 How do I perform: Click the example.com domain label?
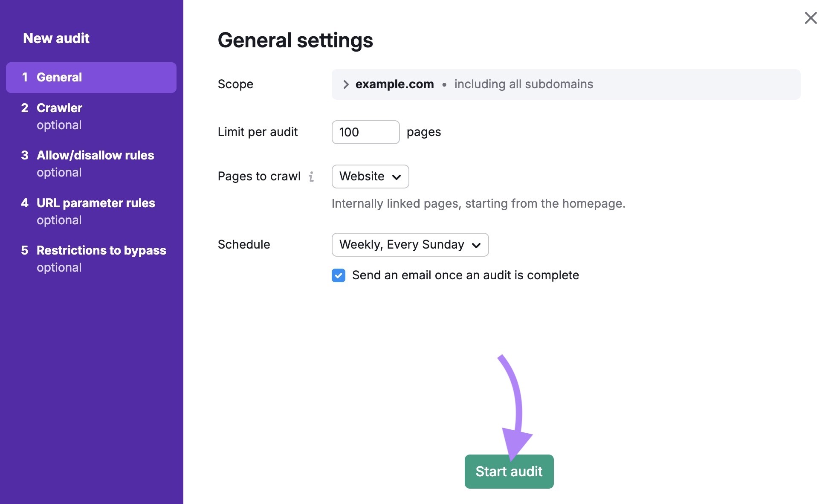click(x=394, y=84)
